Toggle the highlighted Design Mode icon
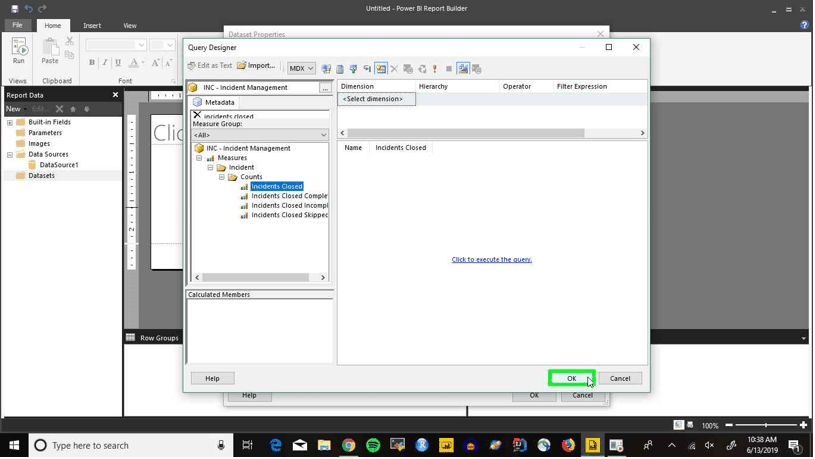 (x=463, y=69)
